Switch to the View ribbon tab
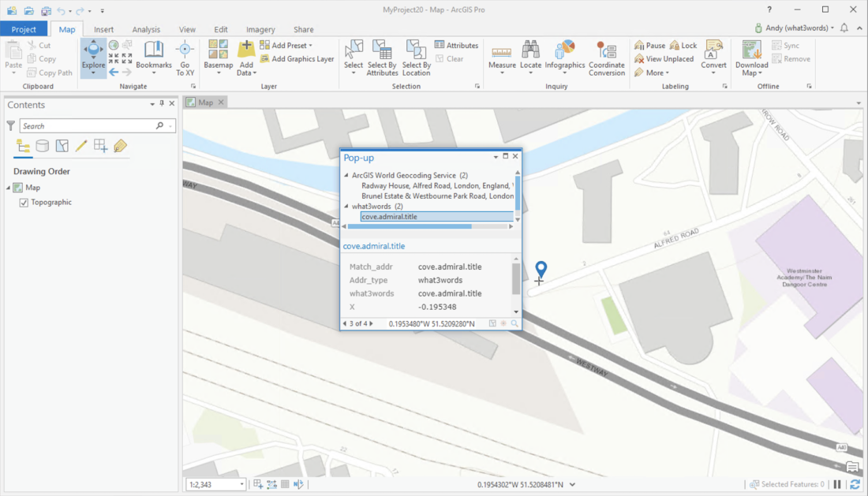Screen dimensions: 868x496 coord(187,29)
